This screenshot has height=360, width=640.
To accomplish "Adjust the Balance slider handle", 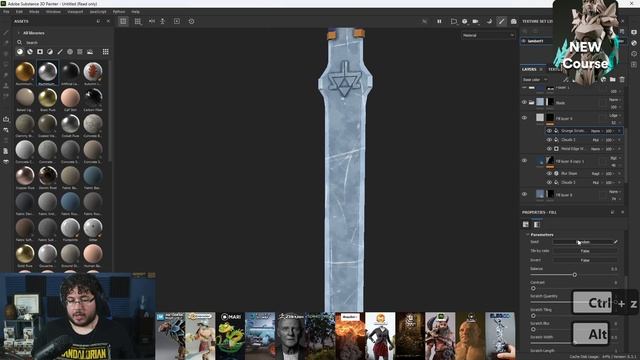I will pos(575,275).
